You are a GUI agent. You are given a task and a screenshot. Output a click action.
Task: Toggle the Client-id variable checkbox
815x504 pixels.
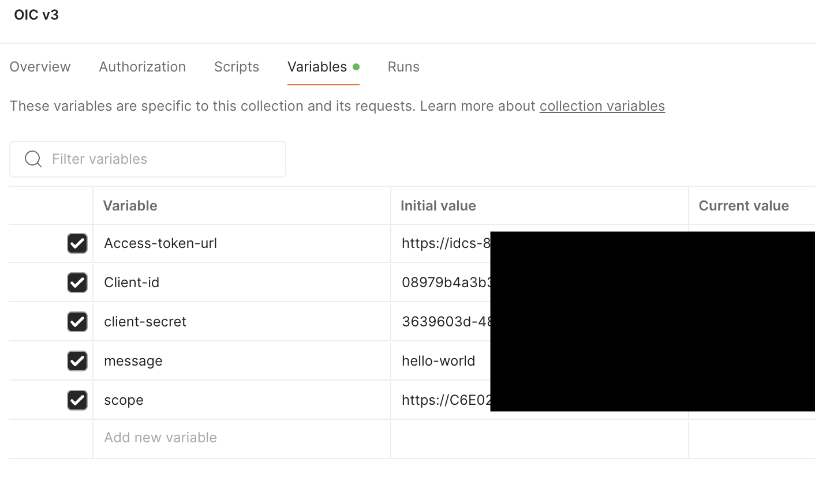click(x=77, y=283)
